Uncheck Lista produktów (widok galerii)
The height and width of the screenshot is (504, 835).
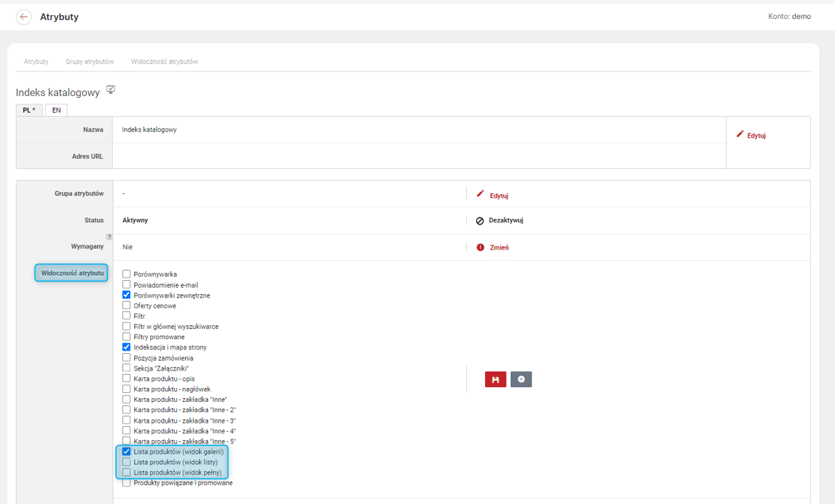(x=127, y=452)
